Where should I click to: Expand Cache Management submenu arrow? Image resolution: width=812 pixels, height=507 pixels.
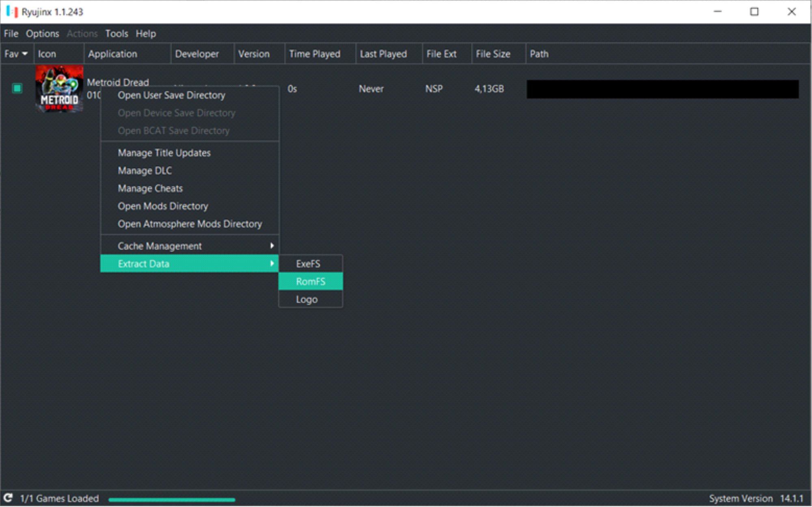(x=272, y=246)
